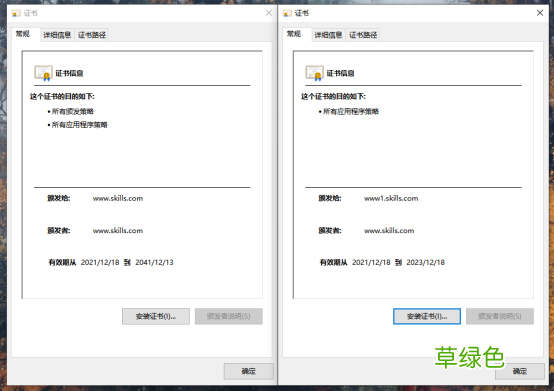
Task: Click 证书信息 heading in left window
Action: pos(69,73)
